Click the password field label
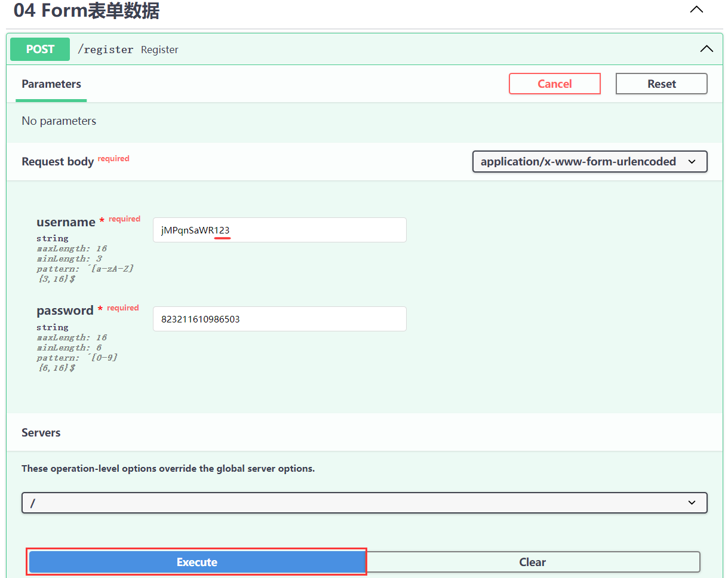This screenshot has height=578, width=728. [x=64, y=310]
